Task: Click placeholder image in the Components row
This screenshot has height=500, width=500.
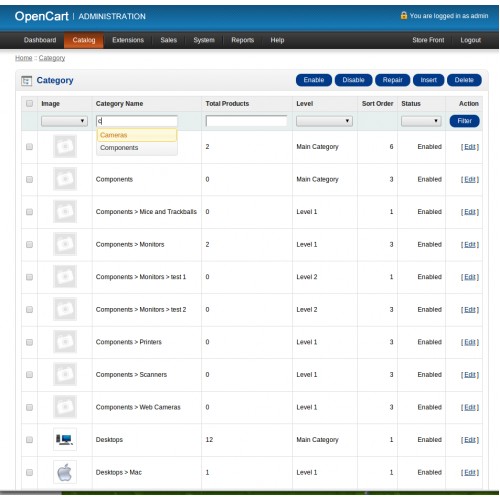Action: tap(65, 179)
